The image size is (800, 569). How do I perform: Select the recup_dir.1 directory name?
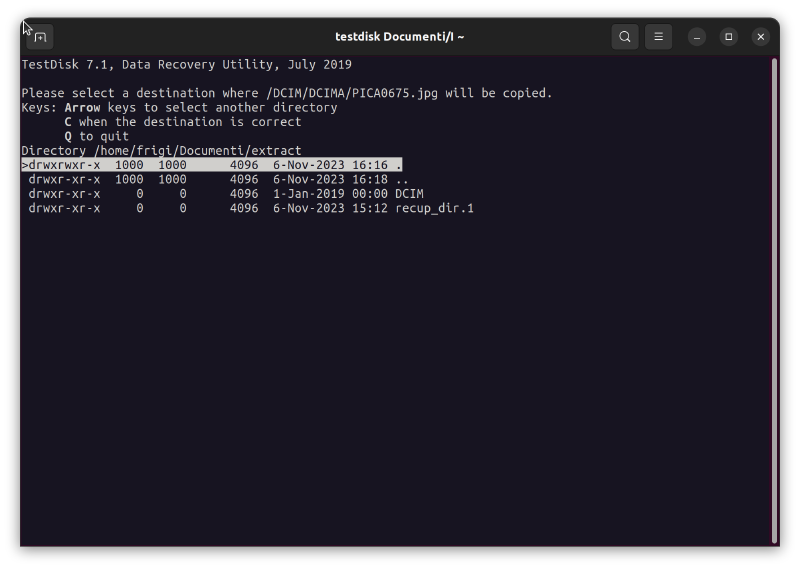point(434,208)
